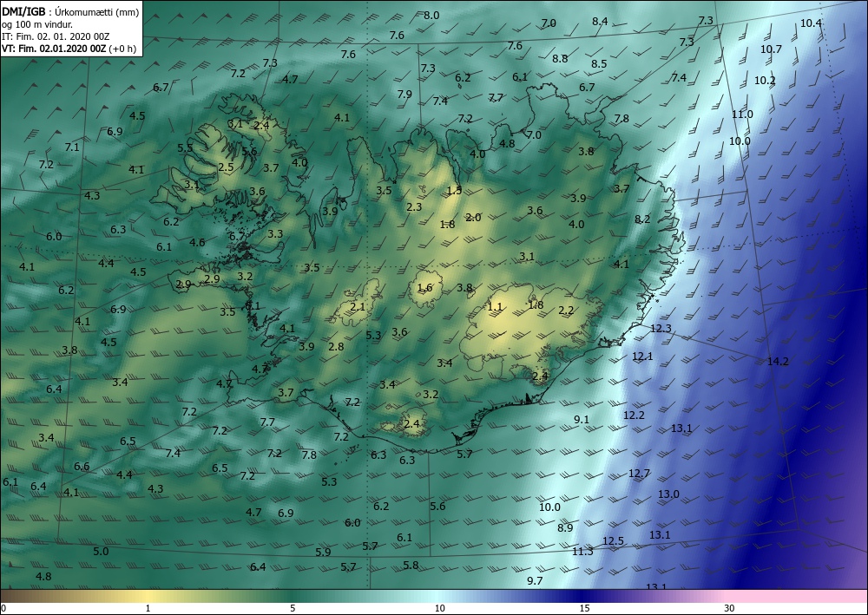Click the map value '7.1' off the west coast
Image resolution: width=868 pixels, height=615 pixels.
(x=72, y=147)
